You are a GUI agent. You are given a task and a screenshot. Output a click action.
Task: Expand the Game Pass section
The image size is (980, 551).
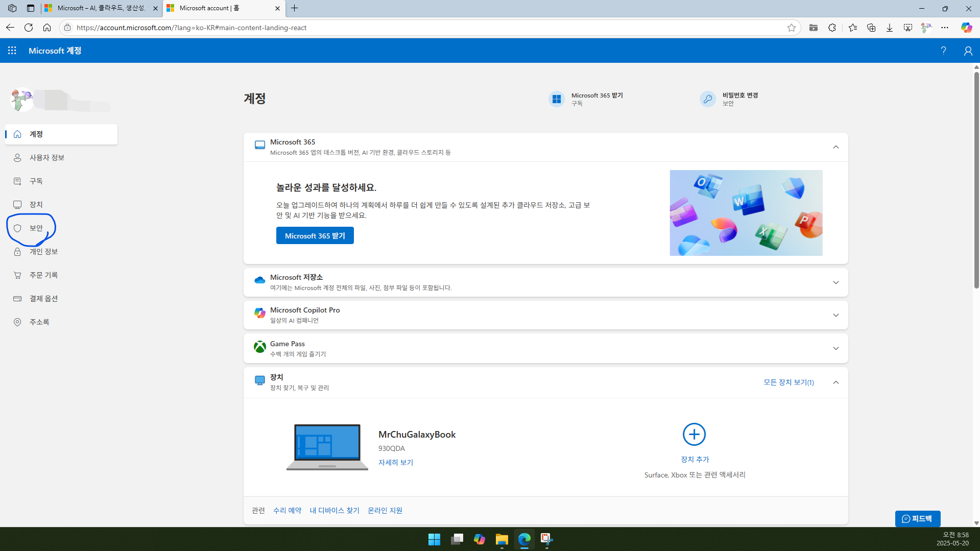click(835, 348)
